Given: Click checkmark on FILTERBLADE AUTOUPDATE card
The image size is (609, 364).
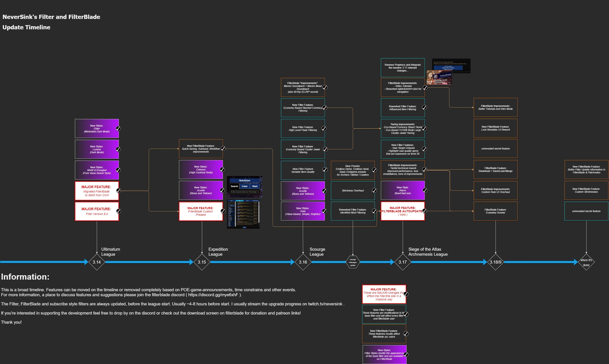Looking at the screenshot, I should [425, 211].
